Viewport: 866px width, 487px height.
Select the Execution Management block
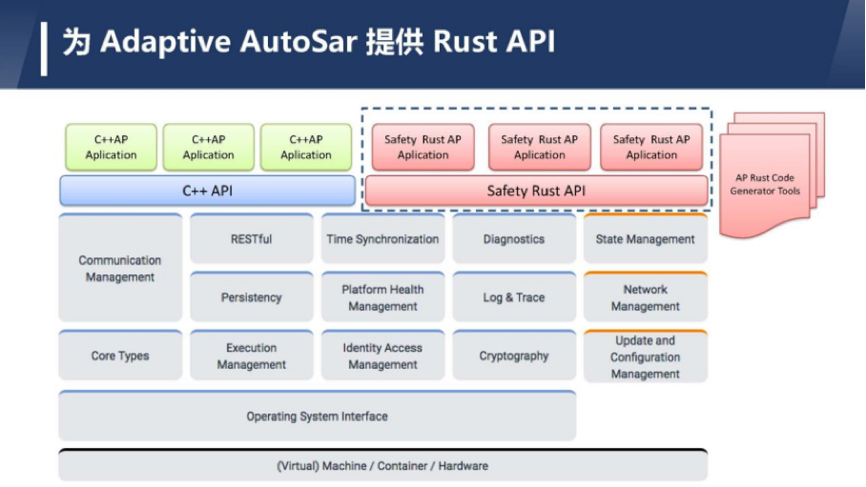tap(251, 356)
